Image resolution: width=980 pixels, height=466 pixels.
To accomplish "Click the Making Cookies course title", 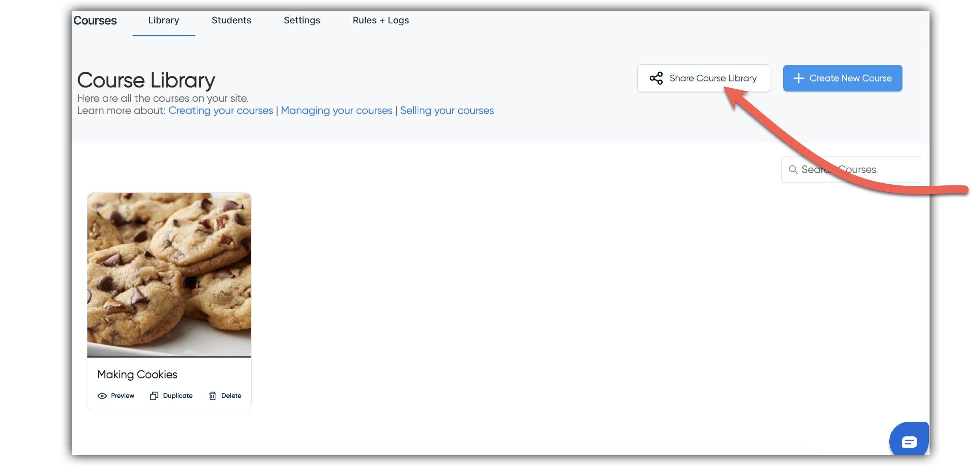I will 137,374.
